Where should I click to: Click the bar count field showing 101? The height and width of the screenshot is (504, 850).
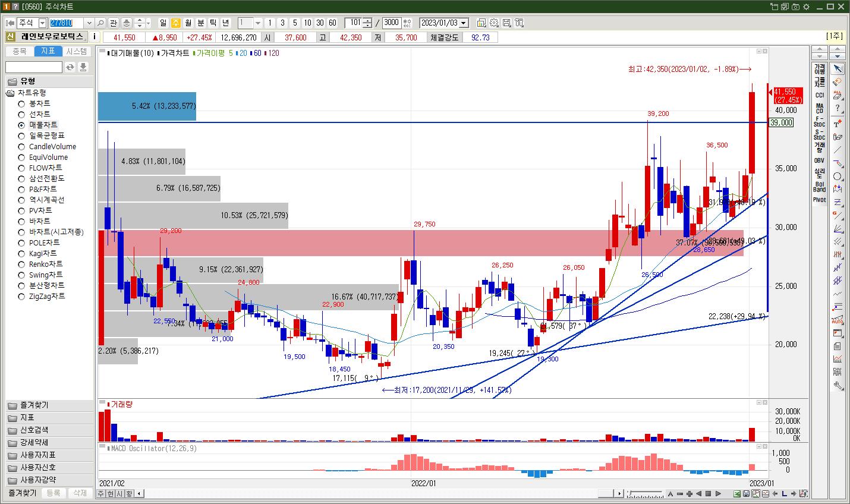355,23
